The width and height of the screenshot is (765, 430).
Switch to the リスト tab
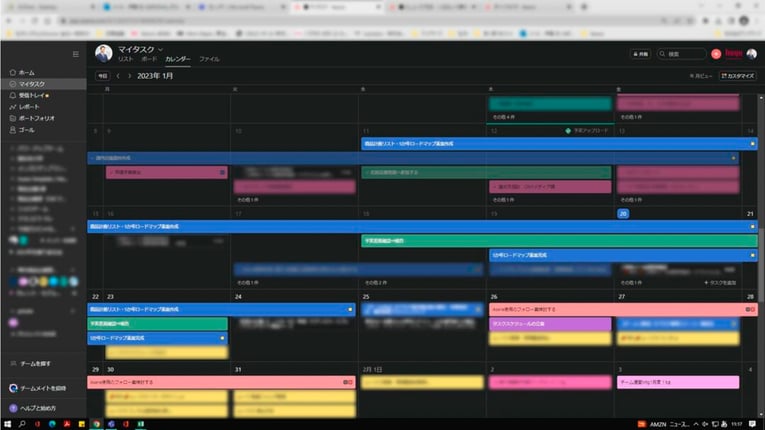pyautogui.click(x=125, y=60)
